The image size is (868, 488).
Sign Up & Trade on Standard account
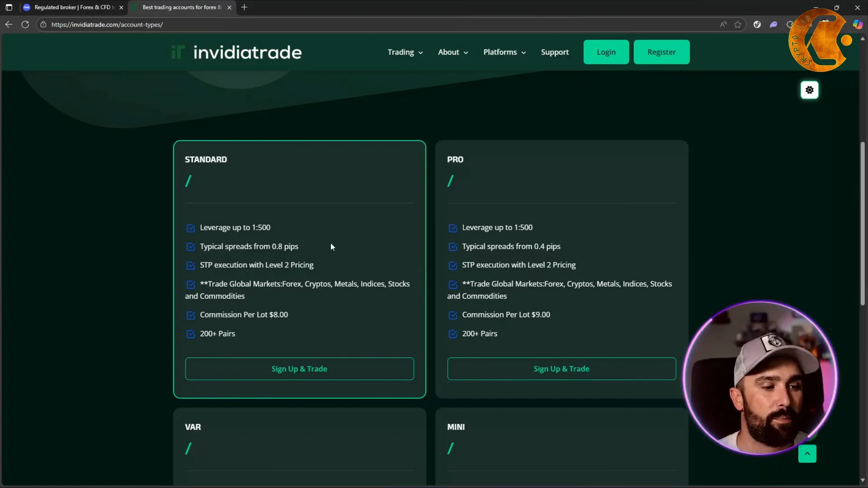click(x=299, y=369)
